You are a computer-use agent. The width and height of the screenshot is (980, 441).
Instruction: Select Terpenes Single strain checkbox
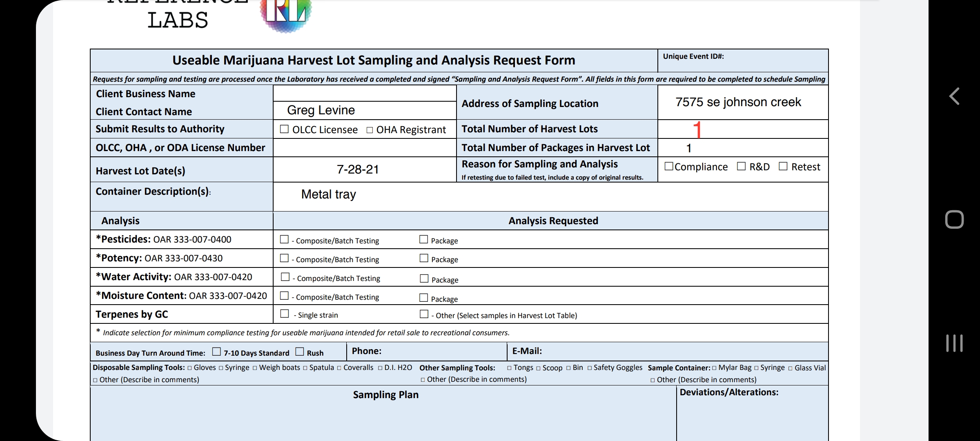(285, 314)
